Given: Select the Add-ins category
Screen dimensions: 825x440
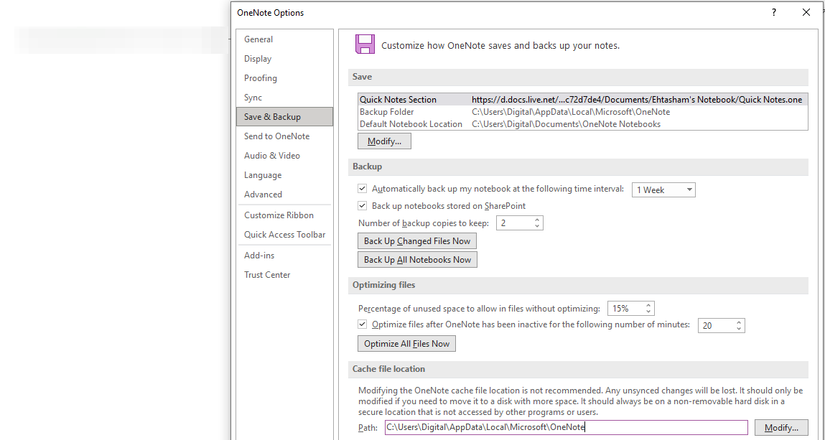Looking at the screenshot, I should (x=284, y=255).
